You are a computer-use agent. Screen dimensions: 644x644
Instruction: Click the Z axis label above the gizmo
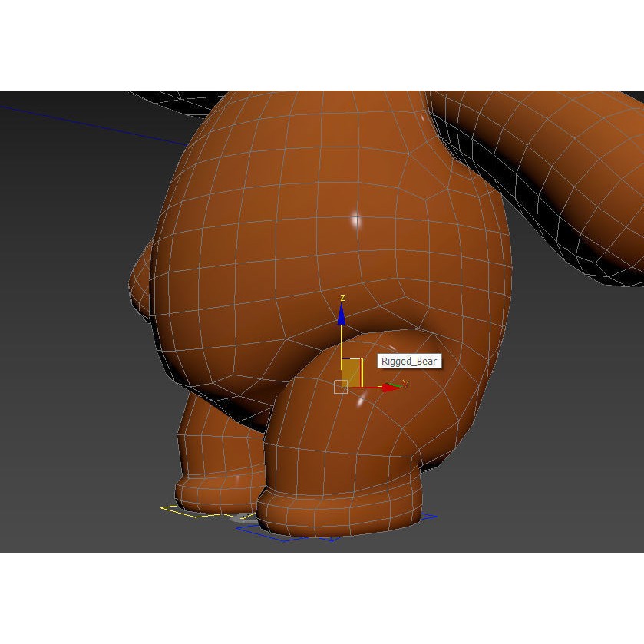point(342,298)
